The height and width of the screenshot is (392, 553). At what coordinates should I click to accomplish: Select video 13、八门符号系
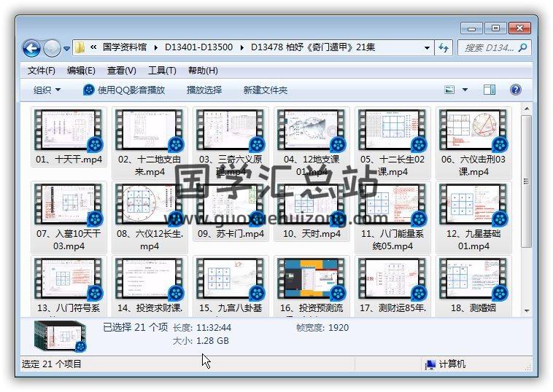(69, 286)
